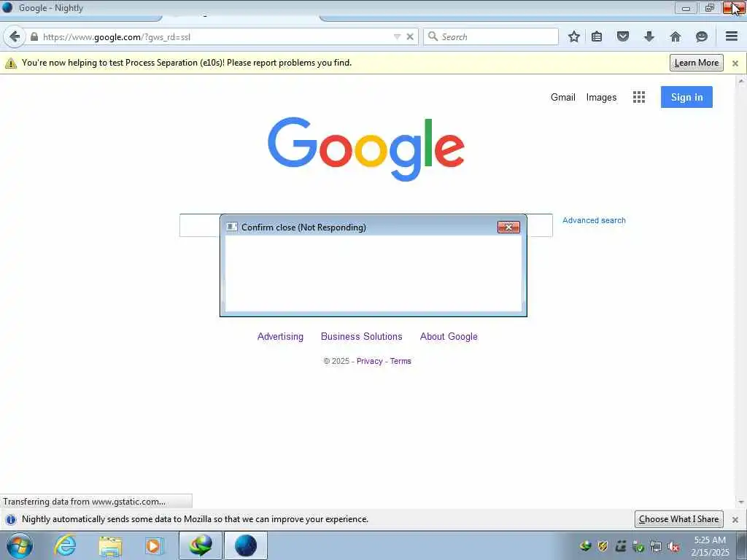Open Google Images link

(601, 97)
